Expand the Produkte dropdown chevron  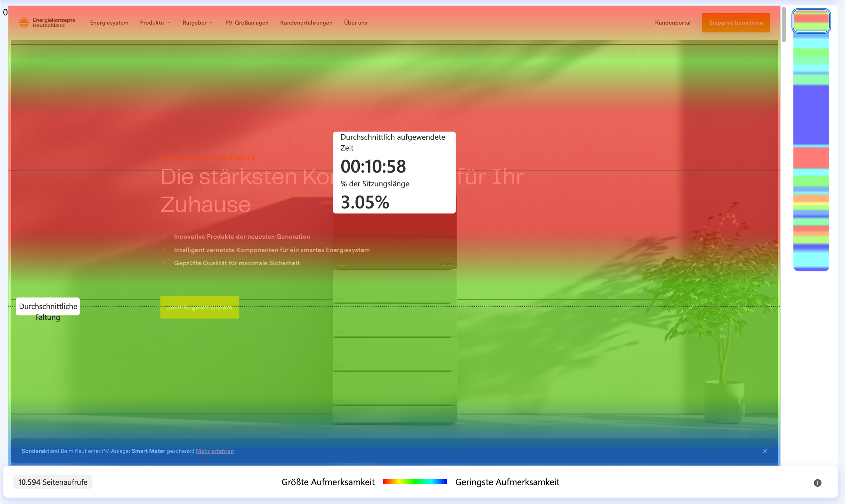[169, 23]
